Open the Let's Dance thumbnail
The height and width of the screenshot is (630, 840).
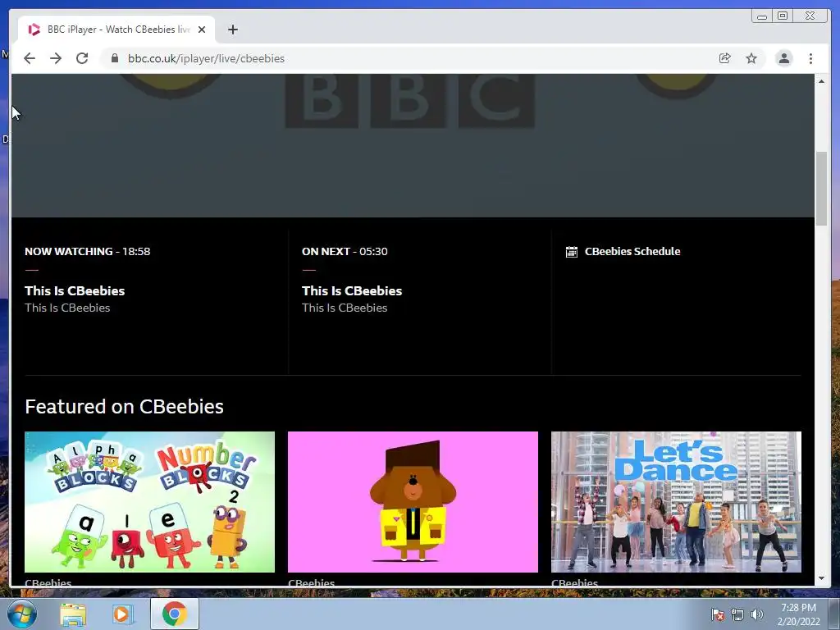tap(676, 502)
